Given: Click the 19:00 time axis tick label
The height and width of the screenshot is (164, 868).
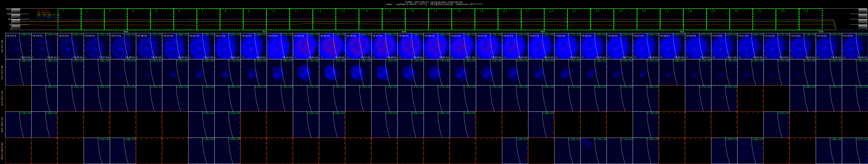Looking at the screenshot, I should pos(682,32).
